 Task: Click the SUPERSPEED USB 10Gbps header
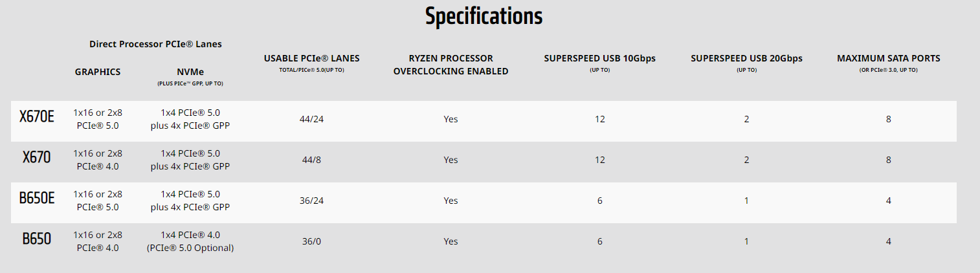click(599, 58)
